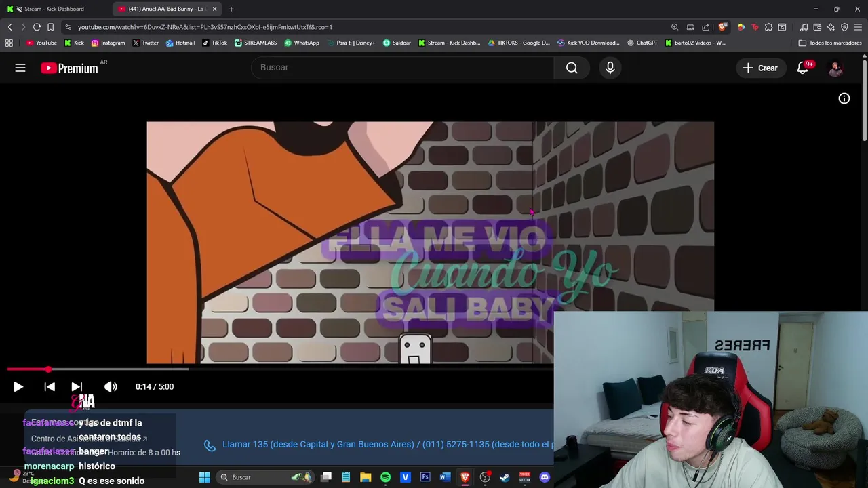Viewport: 868px width, 488px height.
Task: Open the account avatar menu
Action: [835, 68]
